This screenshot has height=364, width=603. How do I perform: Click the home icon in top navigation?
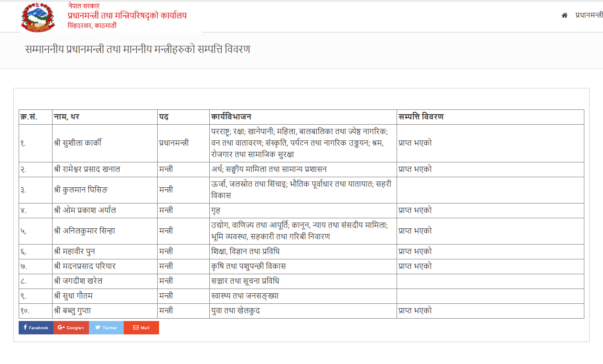pyautogui.click(x=564, y=15)
